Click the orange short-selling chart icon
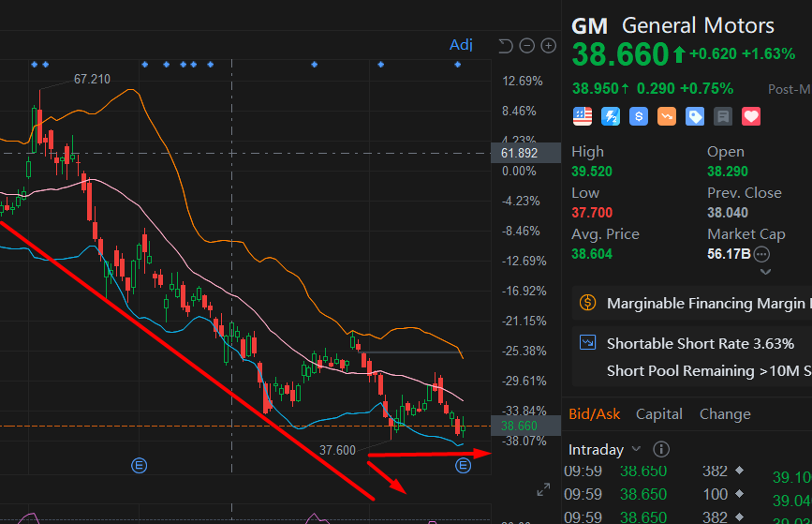812x524 pixels. [x=667, y=116]
